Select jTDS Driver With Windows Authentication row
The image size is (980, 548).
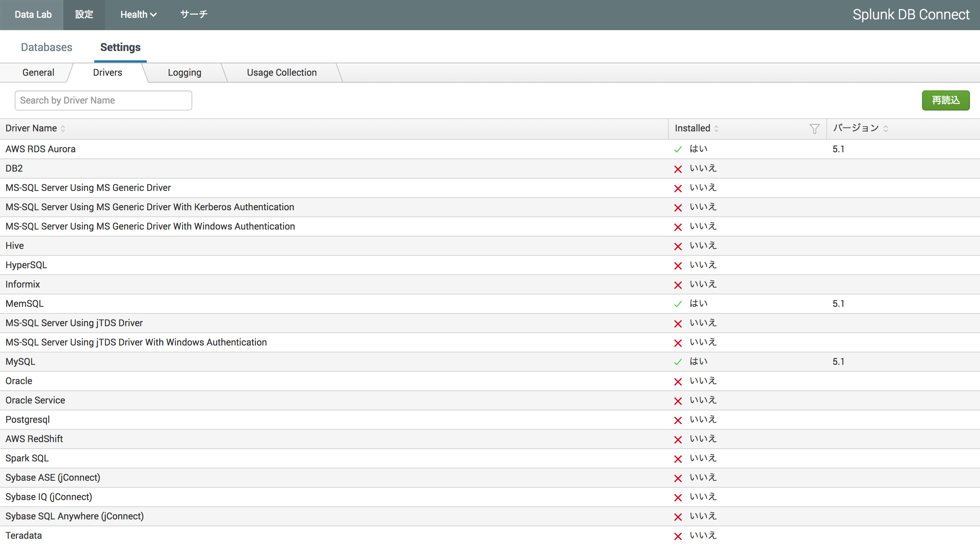coord(490,342)
